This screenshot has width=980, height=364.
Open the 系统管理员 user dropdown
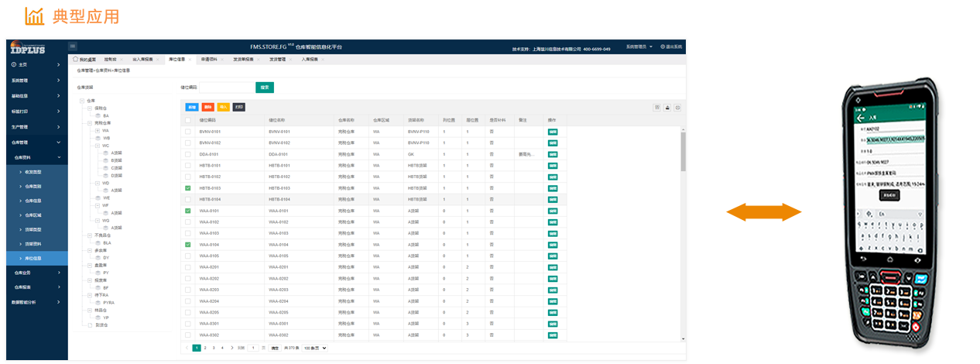(639, 47)
